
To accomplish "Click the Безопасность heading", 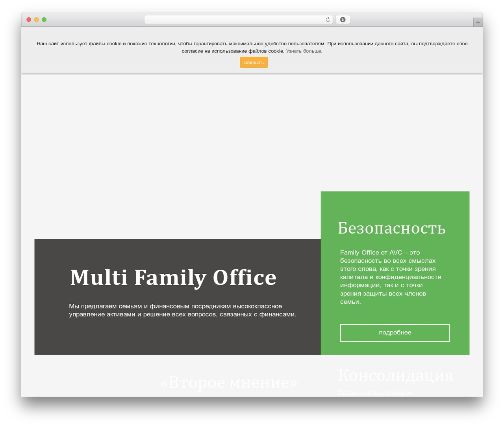I will [392, 228].
